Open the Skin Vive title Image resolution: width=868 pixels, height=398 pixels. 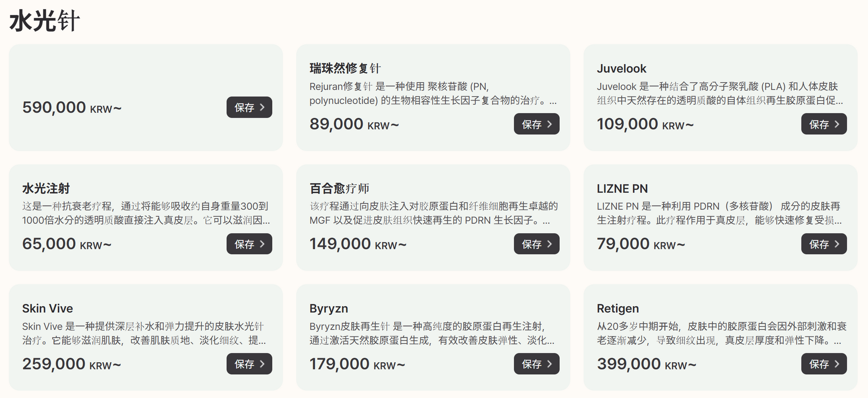(x=47, y=308)
